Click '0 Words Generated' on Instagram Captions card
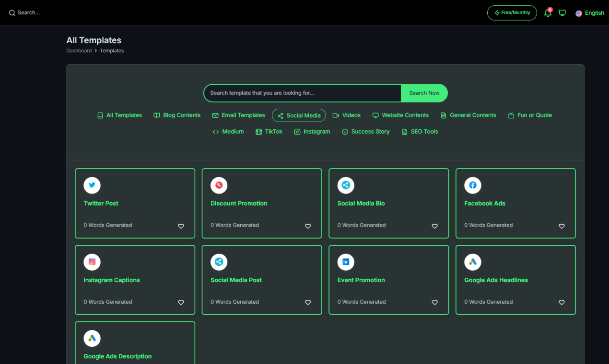The width and height of the screenshot is (609, 364). pos(108,302)
